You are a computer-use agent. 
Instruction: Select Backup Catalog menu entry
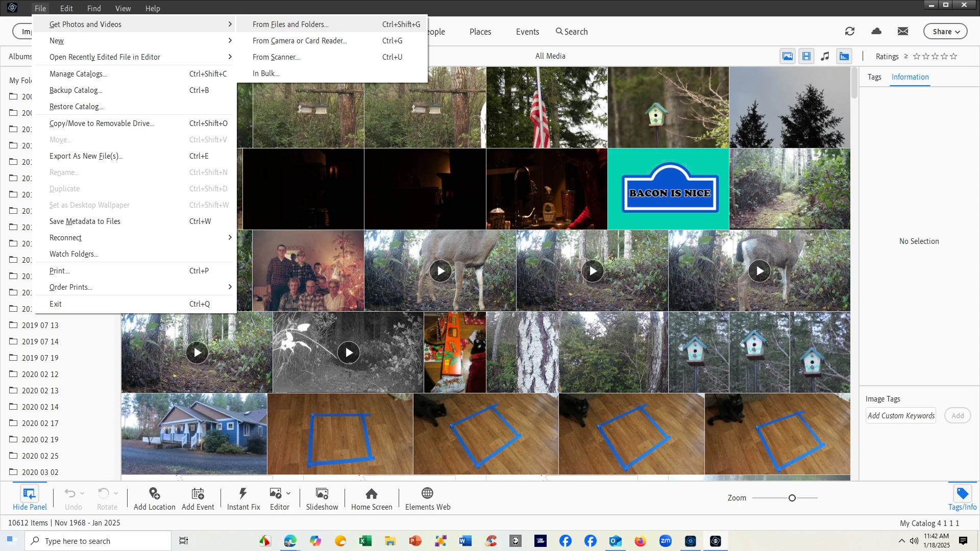point(76,90)
